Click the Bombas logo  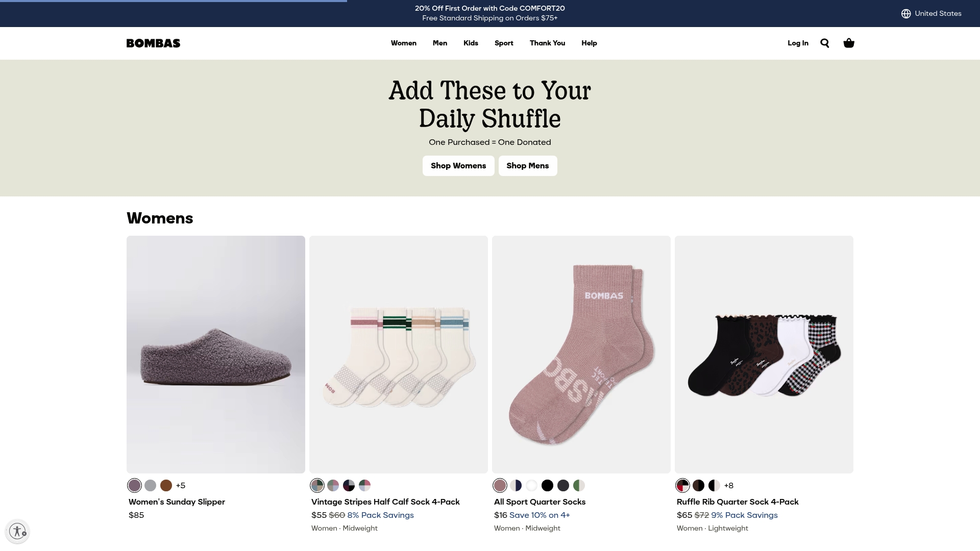coord(153,43)
